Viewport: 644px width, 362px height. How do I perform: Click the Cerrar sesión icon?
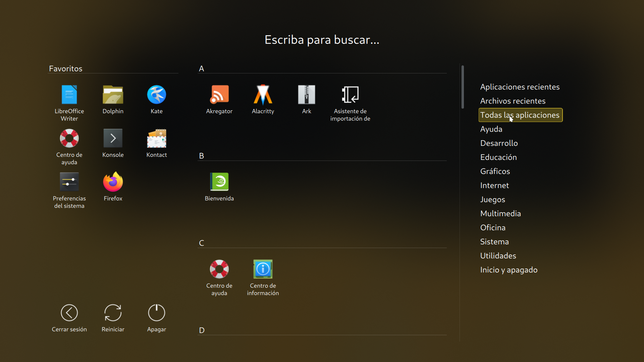[69, 313]
